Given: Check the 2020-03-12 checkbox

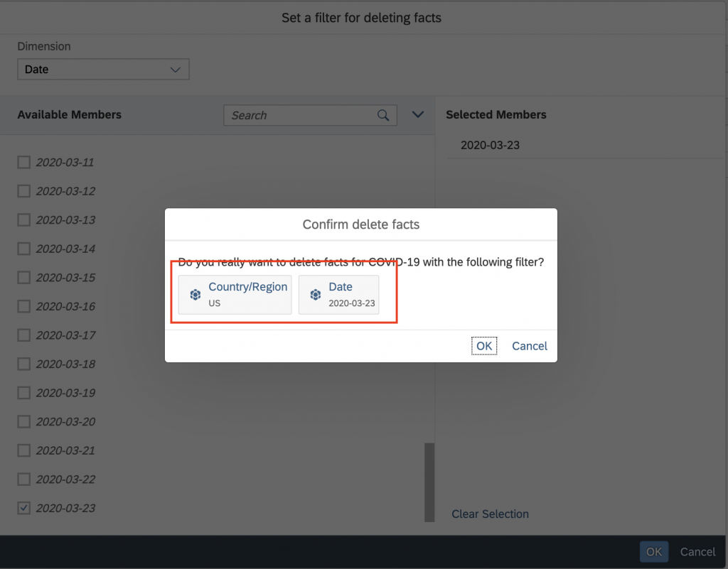Looking at the screenshot, I should pyautogui.click(x=23, y=191).
